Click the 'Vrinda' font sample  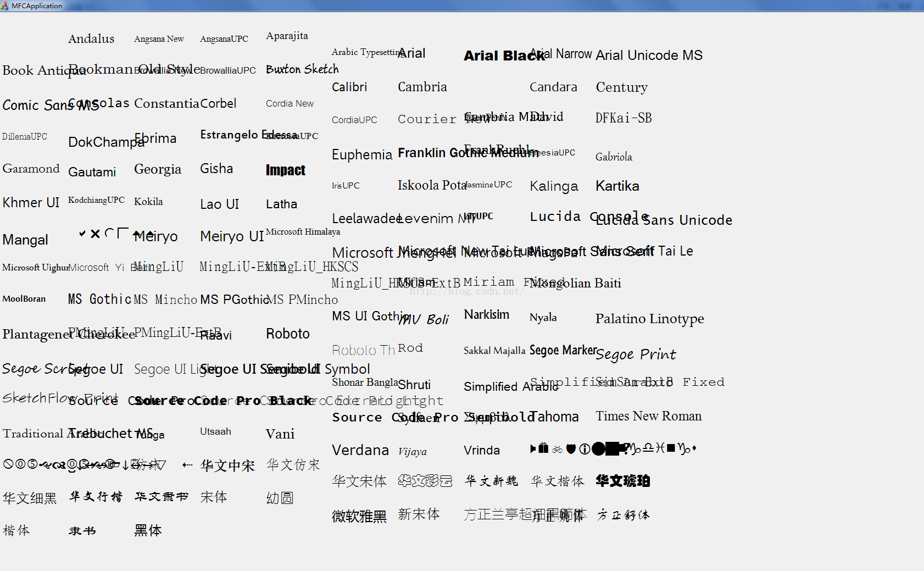point(482,451)
